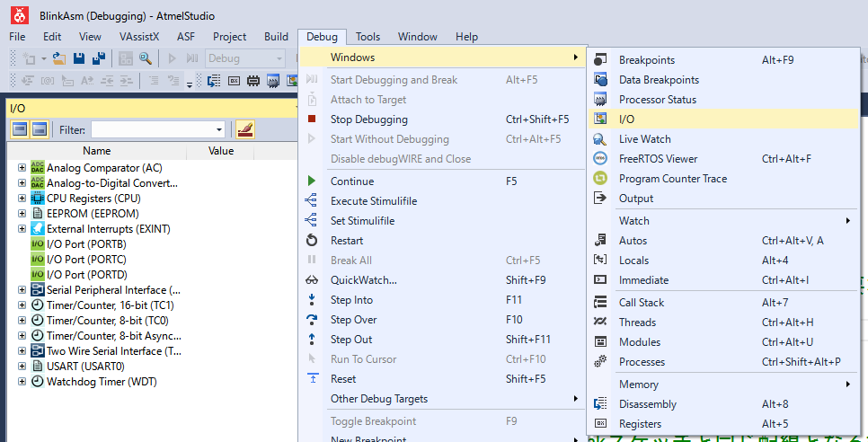Open the Build menu

[x=276, y=37]
